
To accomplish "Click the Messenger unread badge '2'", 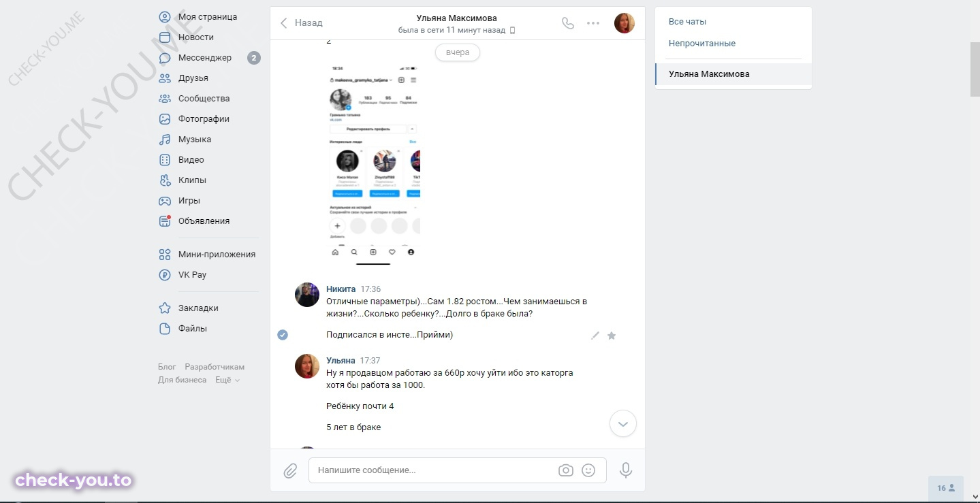I will point(254,58).
